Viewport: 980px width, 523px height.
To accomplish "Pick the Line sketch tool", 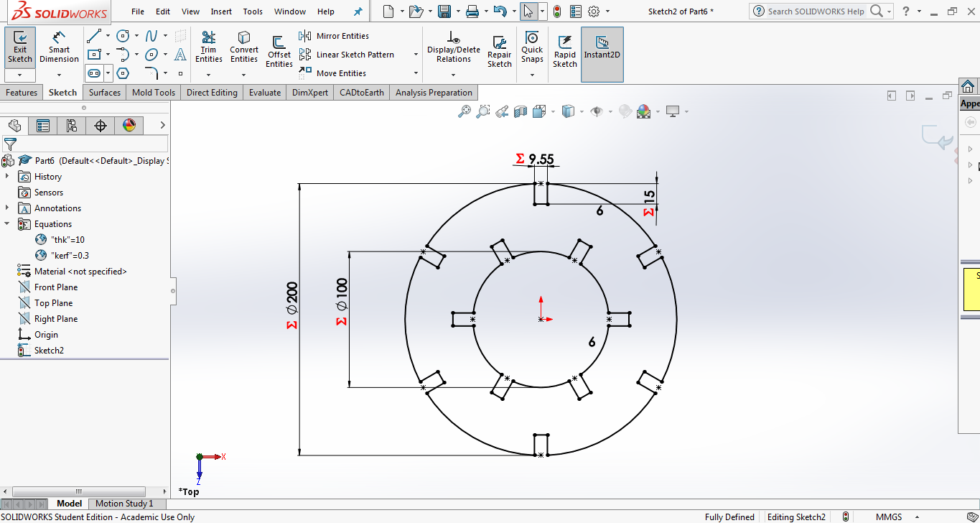I will [93, 36].
